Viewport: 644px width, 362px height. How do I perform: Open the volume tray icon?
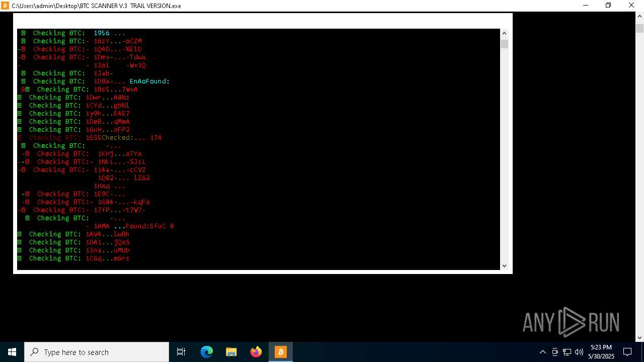tap(579, 352)
